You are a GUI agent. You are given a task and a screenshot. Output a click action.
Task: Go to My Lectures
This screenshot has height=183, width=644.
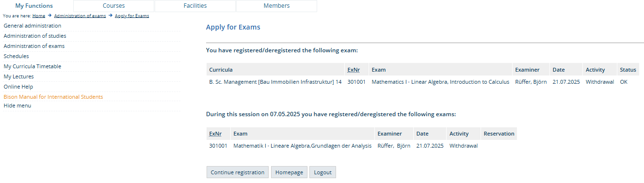point(18,76)
